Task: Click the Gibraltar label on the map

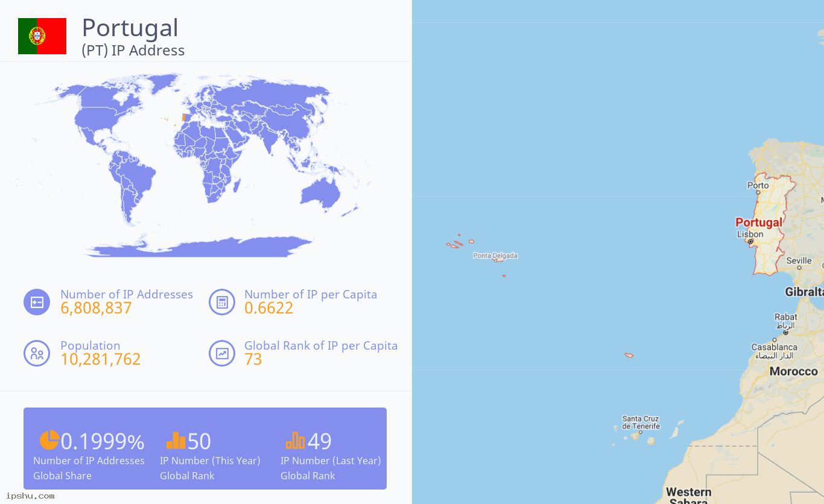Action: coord(805,292)
